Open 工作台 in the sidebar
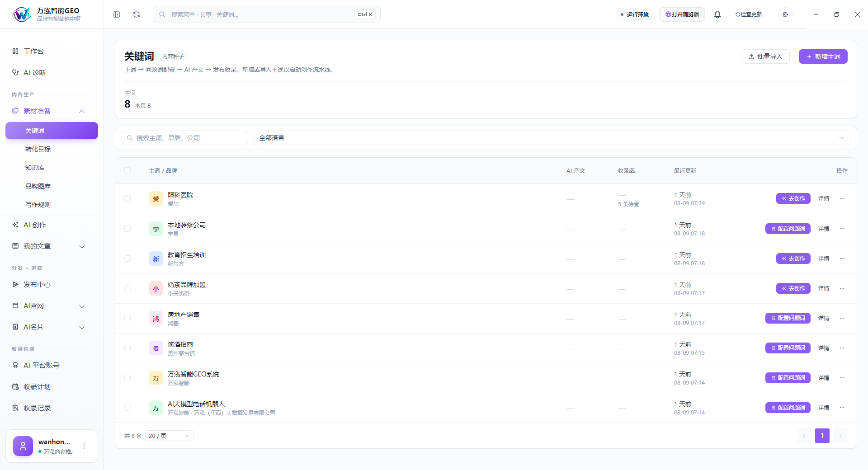The image size is (868, 470). point(52,51)
